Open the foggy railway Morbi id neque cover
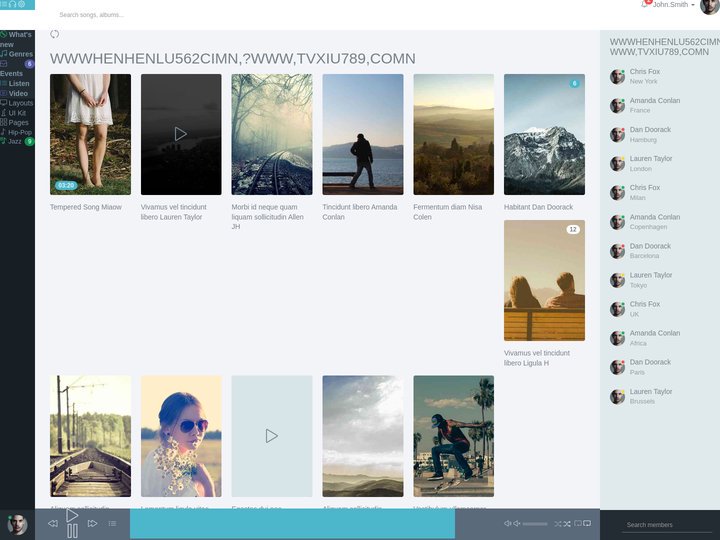 [x=272, y=135]
